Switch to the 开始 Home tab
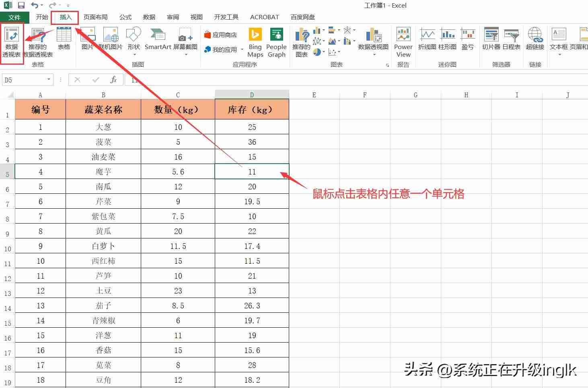Image resolution: width=588 pixels, height=388 pixels. point(42,17)
